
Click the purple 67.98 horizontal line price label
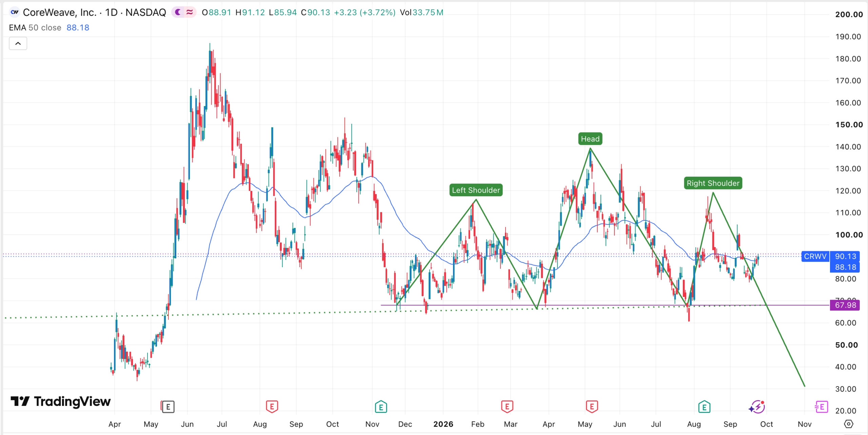pyautogui.click(x=845, y=305)
